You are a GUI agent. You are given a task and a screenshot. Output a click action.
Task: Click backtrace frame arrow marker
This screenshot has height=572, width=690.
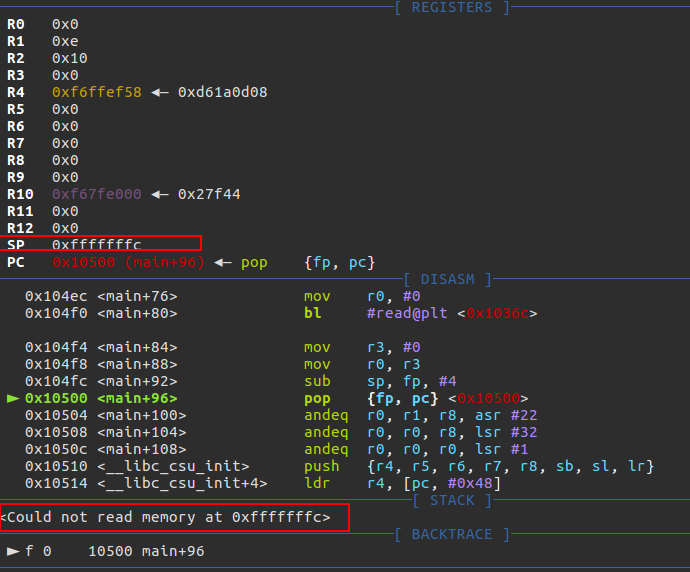click(x=13, y=551)
